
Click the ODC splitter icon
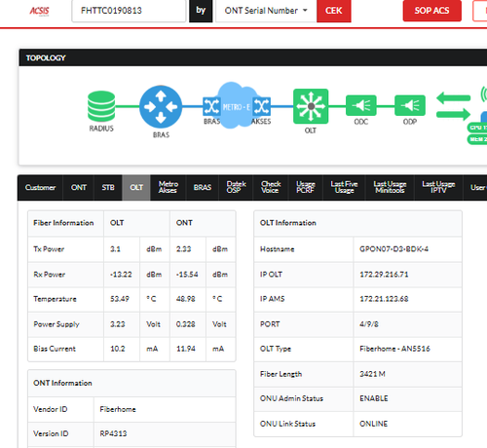(361, 105)
